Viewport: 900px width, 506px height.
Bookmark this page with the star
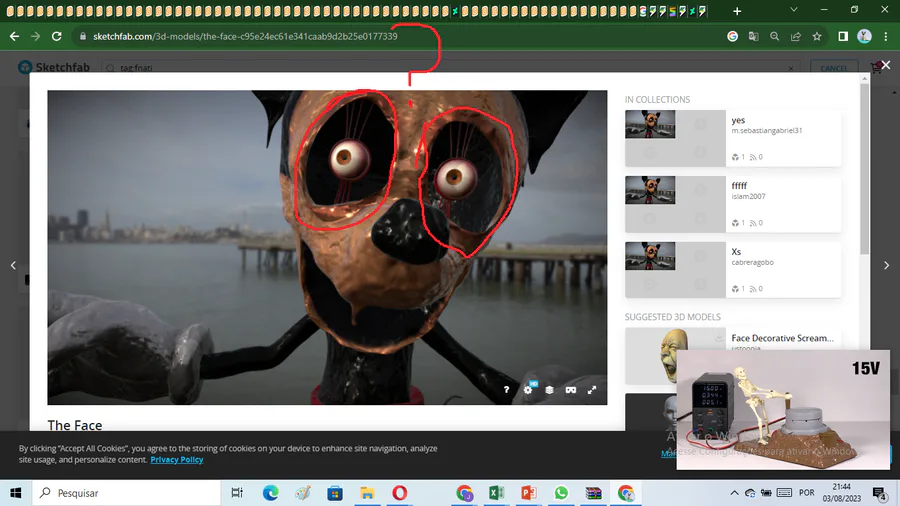click(x=817, y=36)
